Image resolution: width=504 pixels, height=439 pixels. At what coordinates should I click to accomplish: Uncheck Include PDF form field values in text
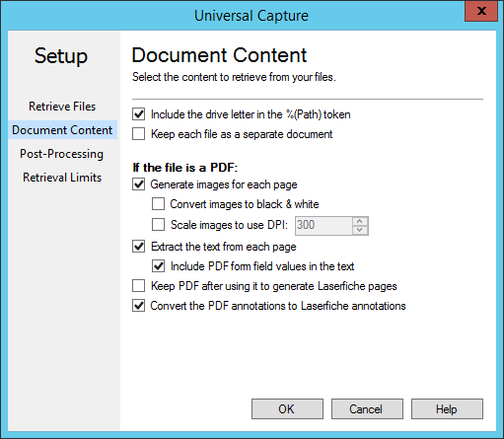tap(158, 266)
